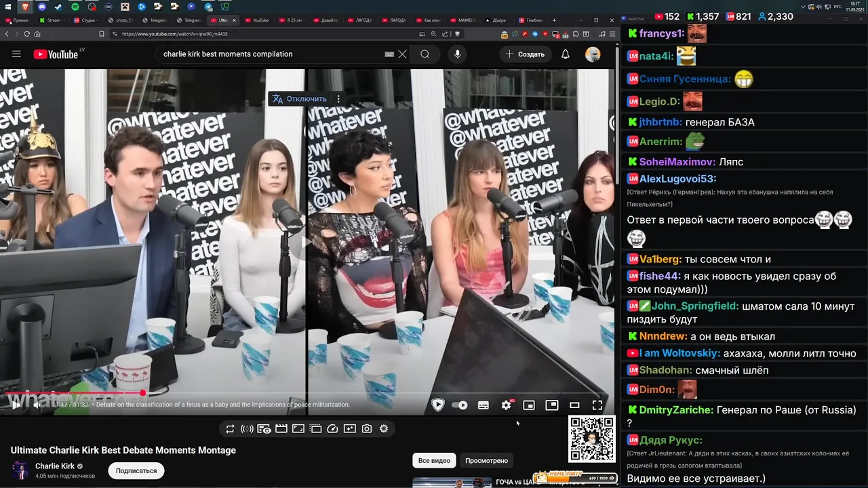Open Spotify from the taskbar
Image resolution: width=868 pixels, height=488 pixels.
75,7
